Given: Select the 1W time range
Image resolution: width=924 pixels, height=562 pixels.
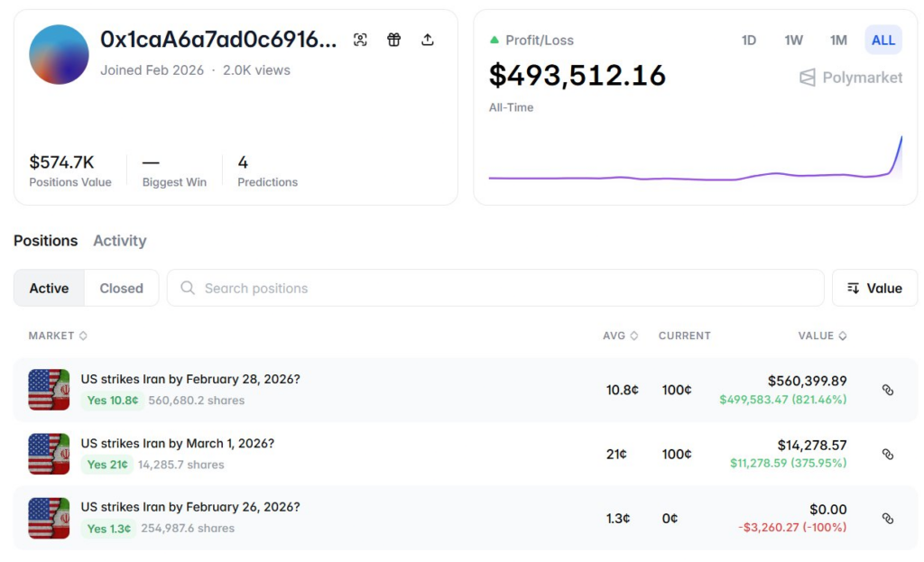Looking at the screenshot, I should (x=793, y=40).
